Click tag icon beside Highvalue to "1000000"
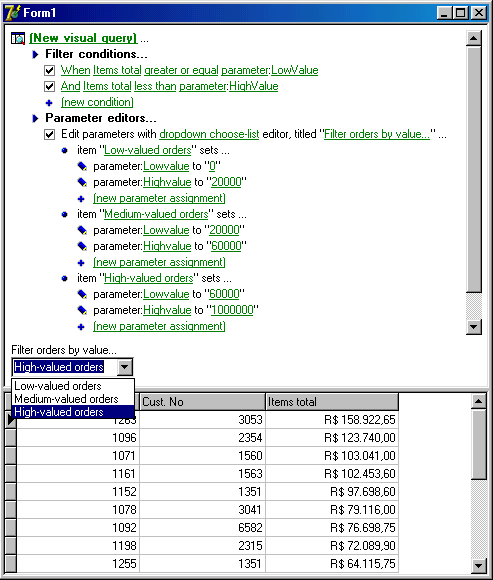This screenshot has width=493, height=580. pyautogui.click(x=82, y=310)
